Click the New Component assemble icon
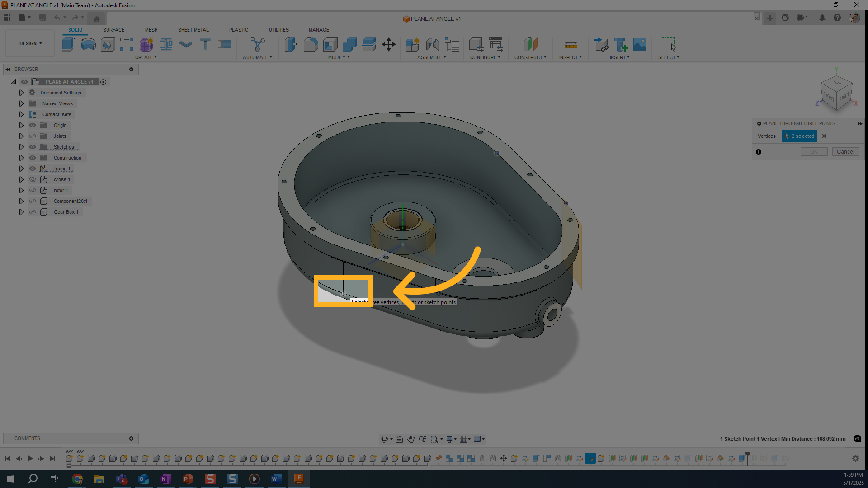 pos(412,44)
